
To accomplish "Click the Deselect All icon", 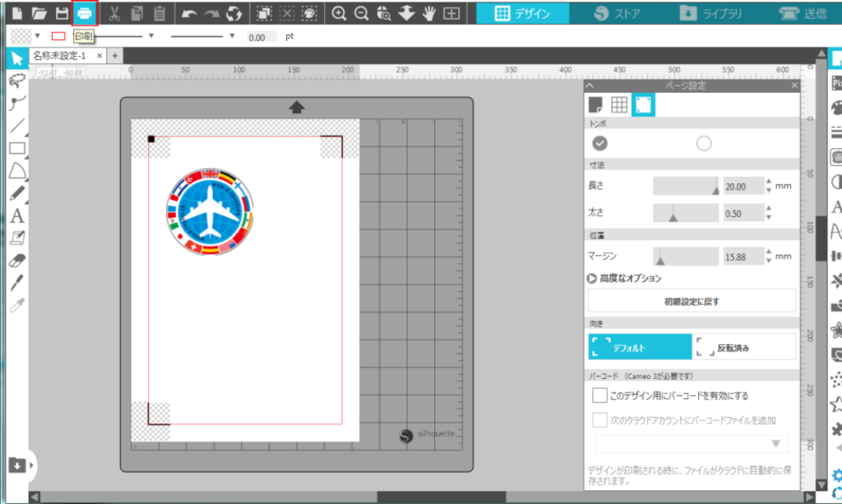I will [x=287, y=13].
